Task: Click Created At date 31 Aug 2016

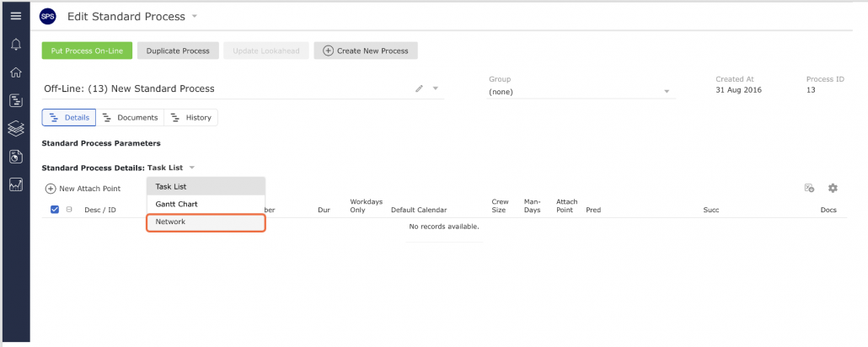Action: pyautogui.click(x=738, y=89)
